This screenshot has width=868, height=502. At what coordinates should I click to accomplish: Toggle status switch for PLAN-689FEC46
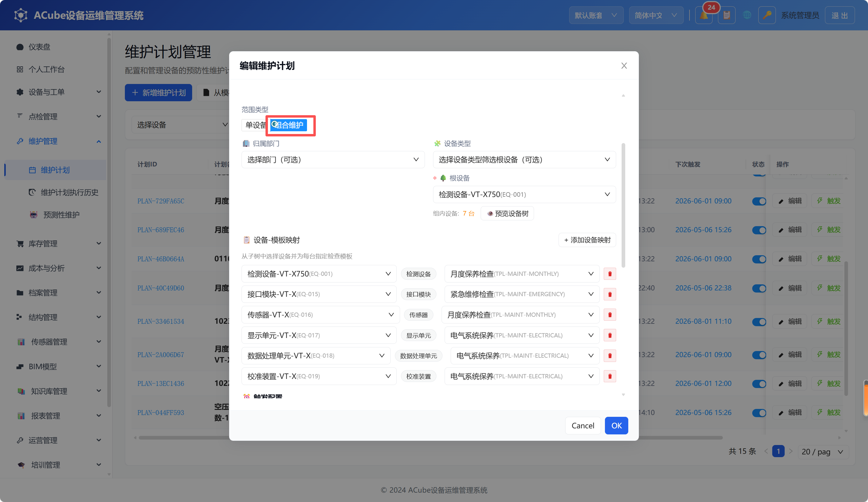[x=759, y=230]
